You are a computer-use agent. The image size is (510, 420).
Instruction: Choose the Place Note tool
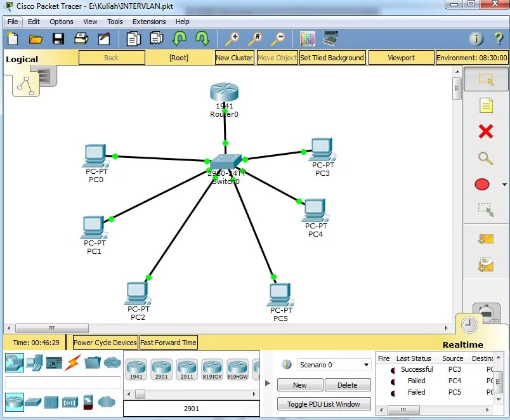point(486,105)
